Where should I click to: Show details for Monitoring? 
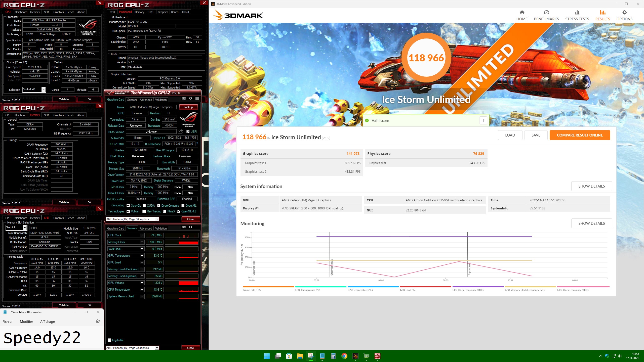pyautogui.click(x=591, y=223)
